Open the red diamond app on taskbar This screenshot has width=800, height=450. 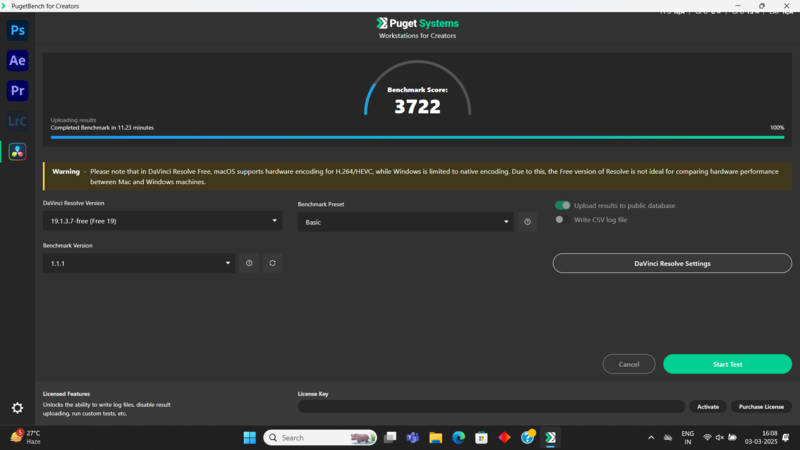click(x=505, y=437)
